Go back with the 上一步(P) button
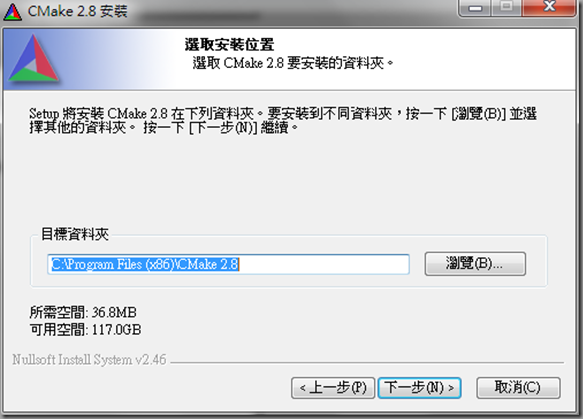The image size is (583, 419). (333, 388)
